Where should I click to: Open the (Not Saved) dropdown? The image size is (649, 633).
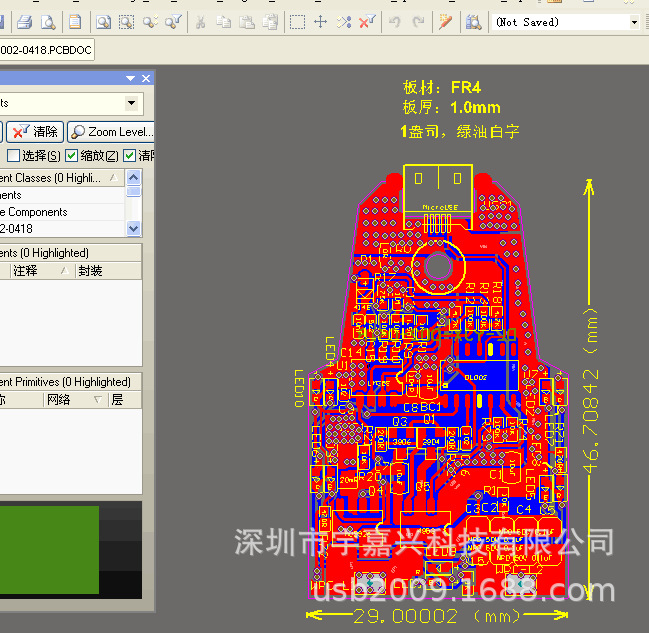[634, 22]
